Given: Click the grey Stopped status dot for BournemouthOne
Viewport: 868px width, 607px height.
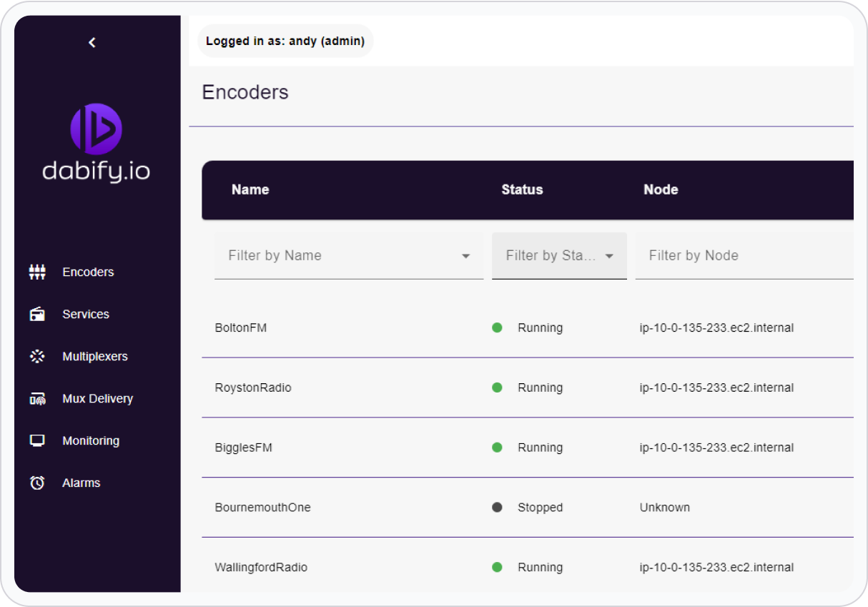Looking at the screenshot, I should pyautogui.click(x=497, y=508).
